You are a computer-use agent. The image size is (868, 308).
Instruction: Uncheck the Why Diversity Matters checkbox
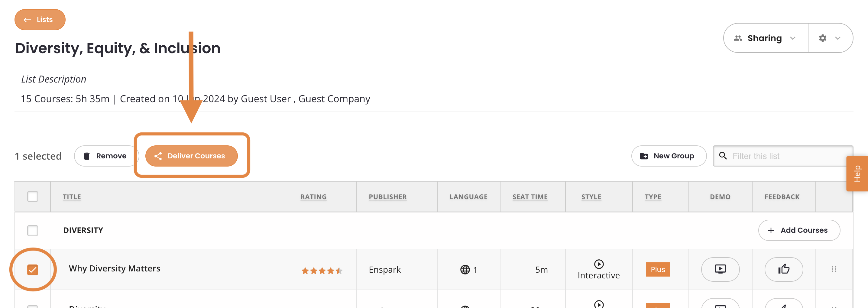(33, 270)
